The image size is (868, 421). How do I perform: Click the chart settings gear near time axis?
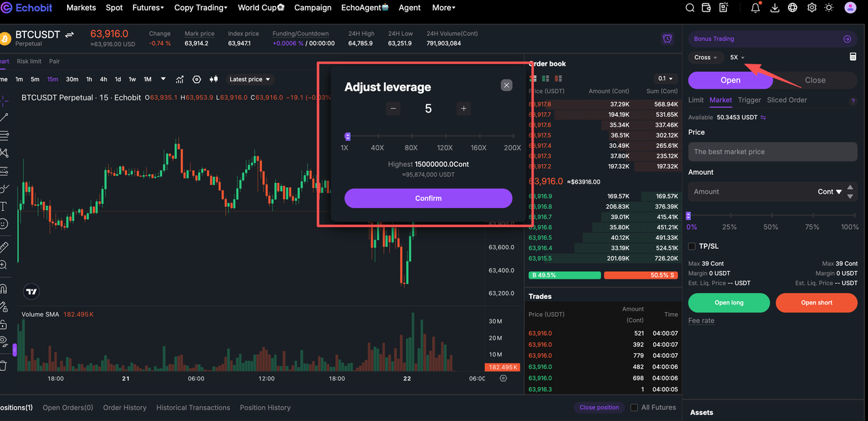(503, 378)
